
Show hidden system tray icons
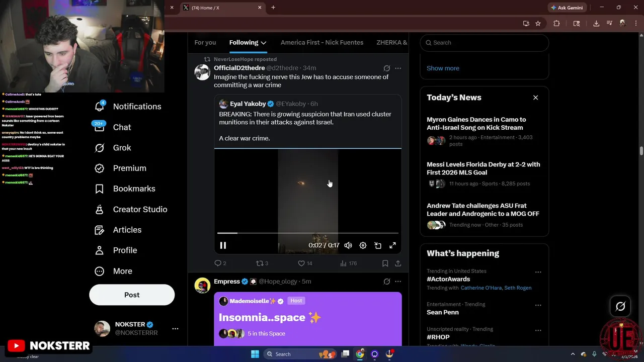tap(573, 354)
